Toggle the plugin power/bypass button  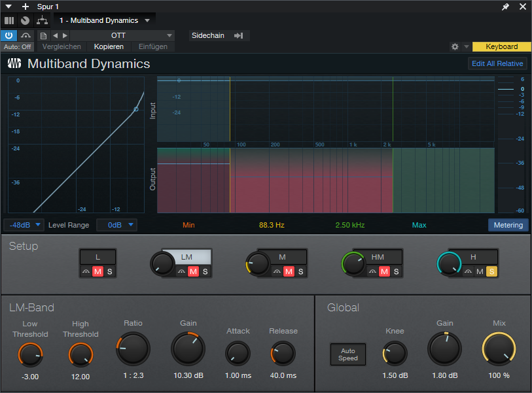(x=9, y=35)
